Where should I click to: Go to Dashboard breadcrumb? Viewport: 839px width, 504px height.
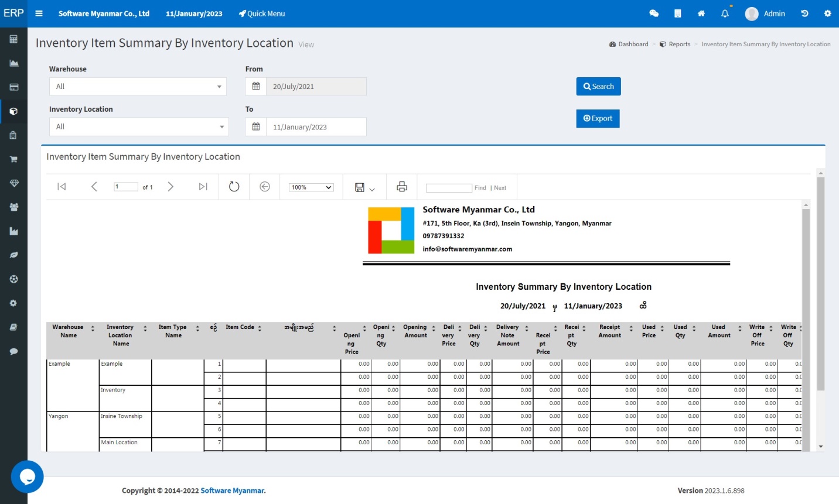click(629, 44)
